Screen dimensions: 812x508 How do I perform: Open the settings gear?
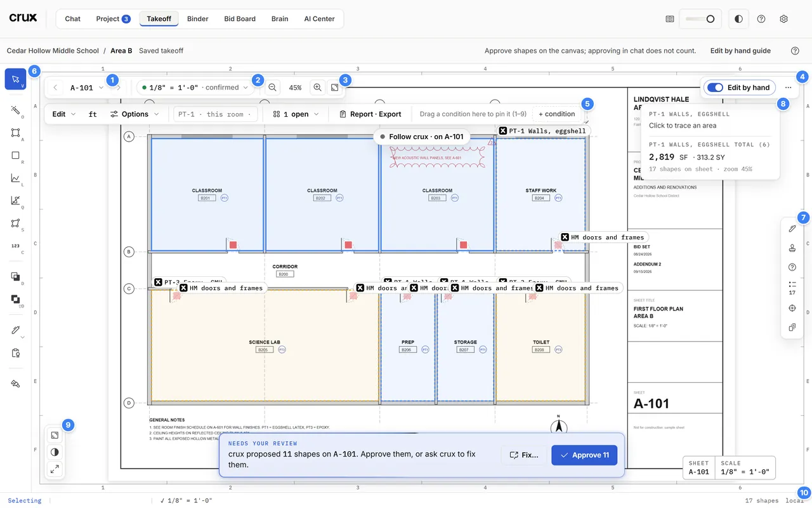[784, 19]
